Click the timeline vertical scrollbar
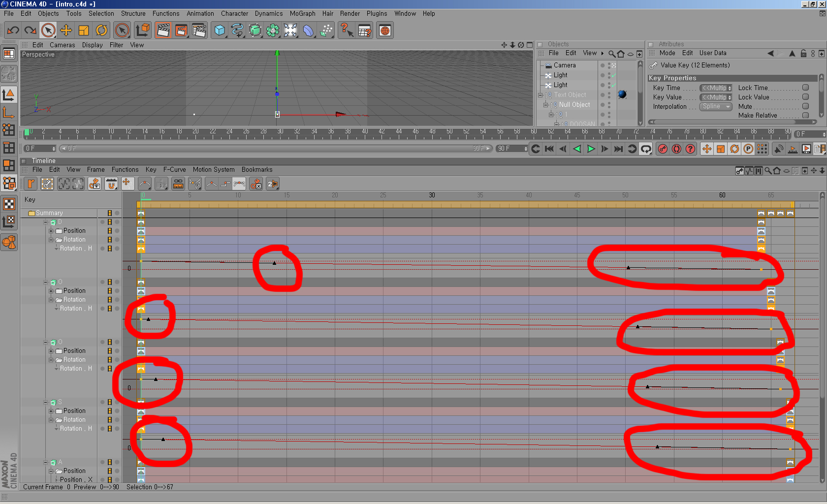Image resolution: width=827 pixels, height=504 pixels. [822, 338]
